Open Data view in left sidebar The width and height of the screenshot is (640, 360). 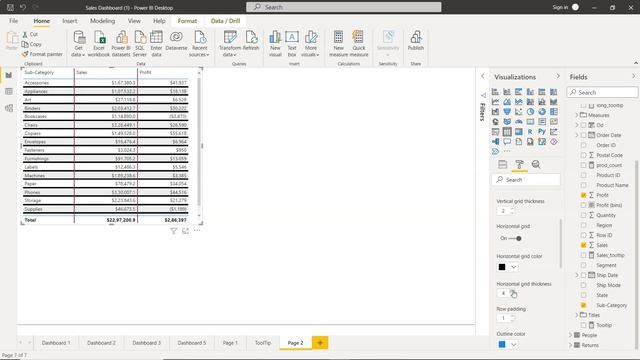coord(9,91)
